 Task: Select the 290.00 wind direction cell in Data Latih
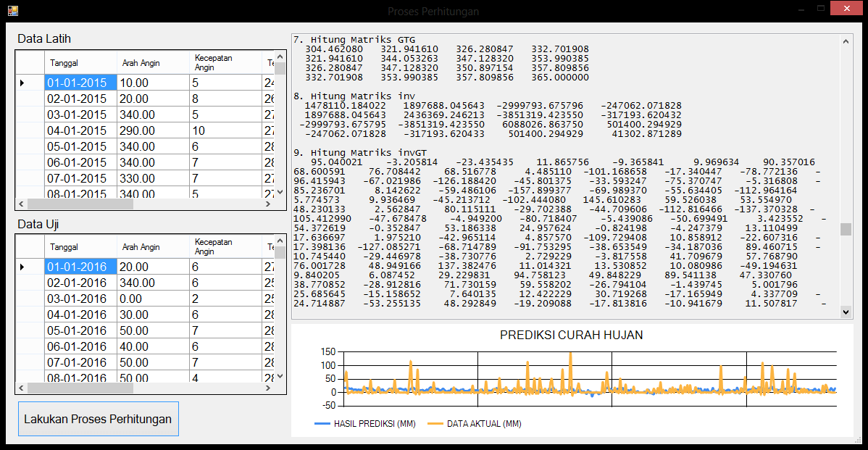[152, 131]
